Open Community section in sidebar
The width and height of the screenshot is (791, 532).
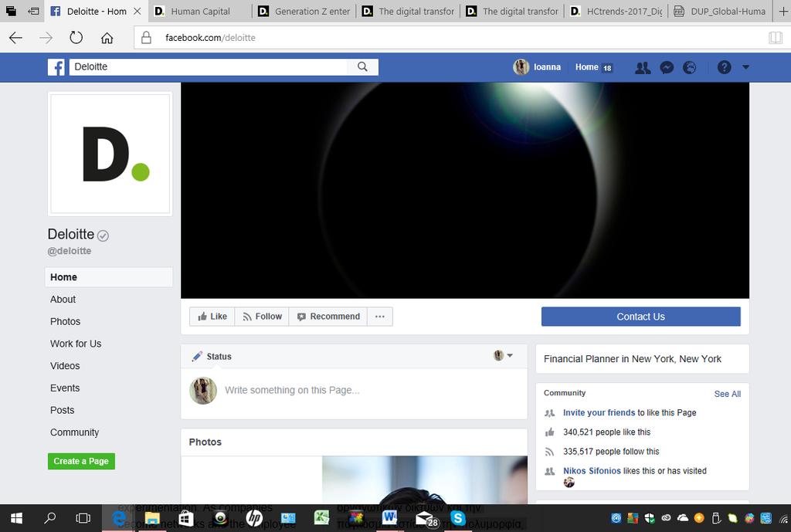pyautogui.click(x=74, y=432)
